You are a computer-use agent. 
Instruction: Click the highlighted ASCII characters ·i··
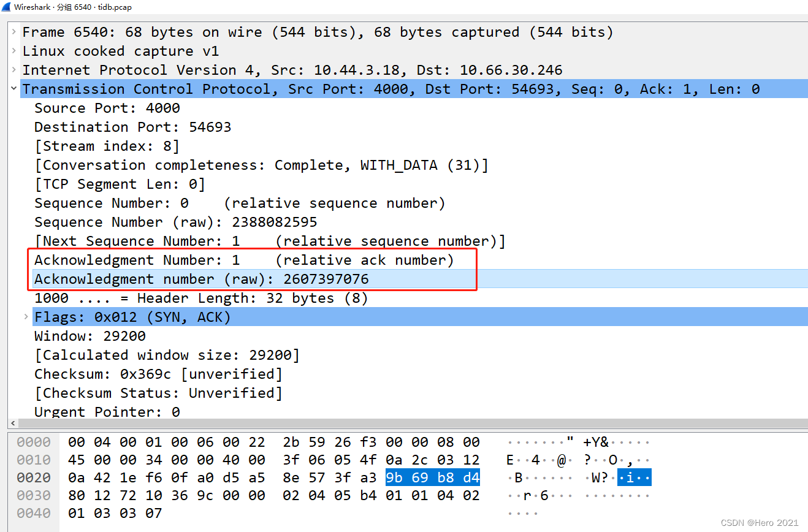[635, 477]
